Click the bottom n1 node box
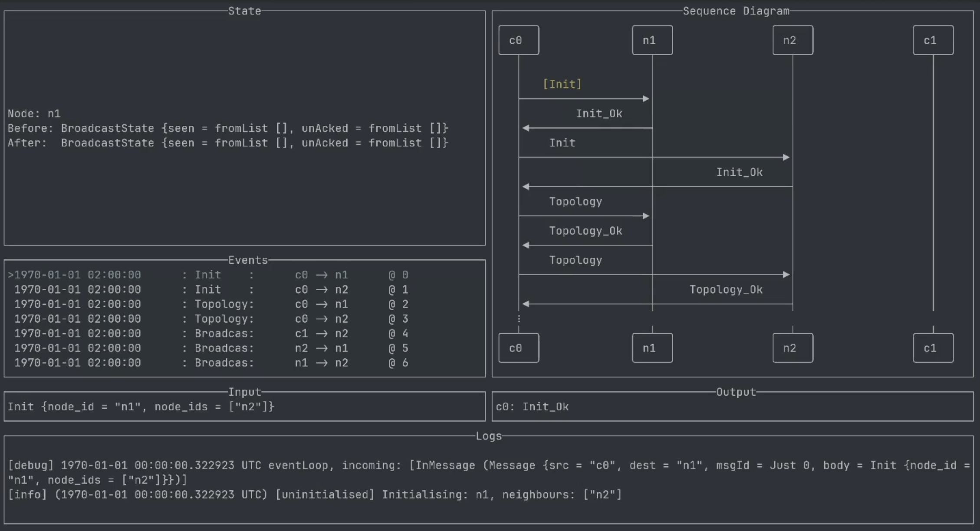This screenshot has height=531, width=980. click(652, 348)
